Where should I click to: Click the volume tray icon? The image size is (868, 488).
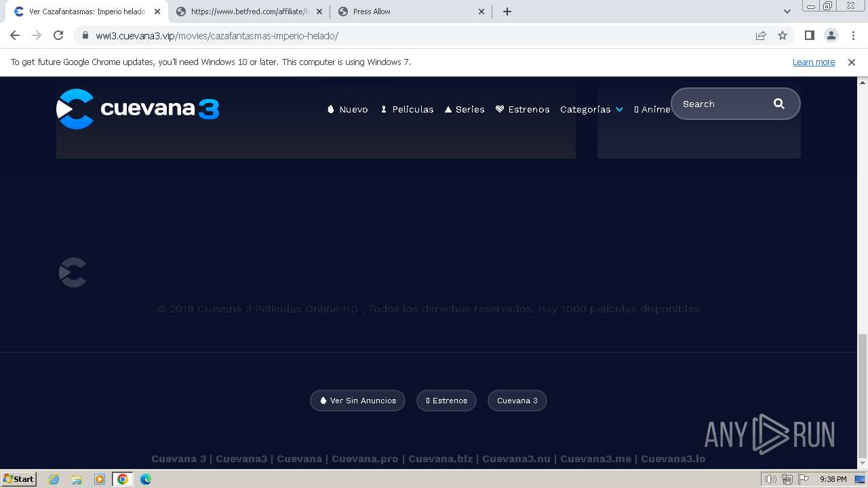771,479
